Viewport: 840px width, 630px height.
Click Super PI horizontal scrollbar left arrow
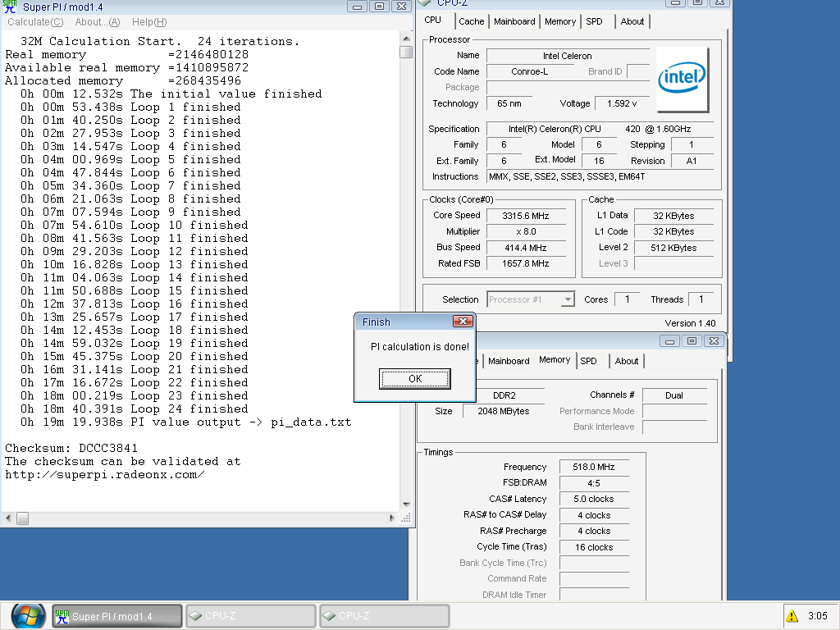(8, 518)
